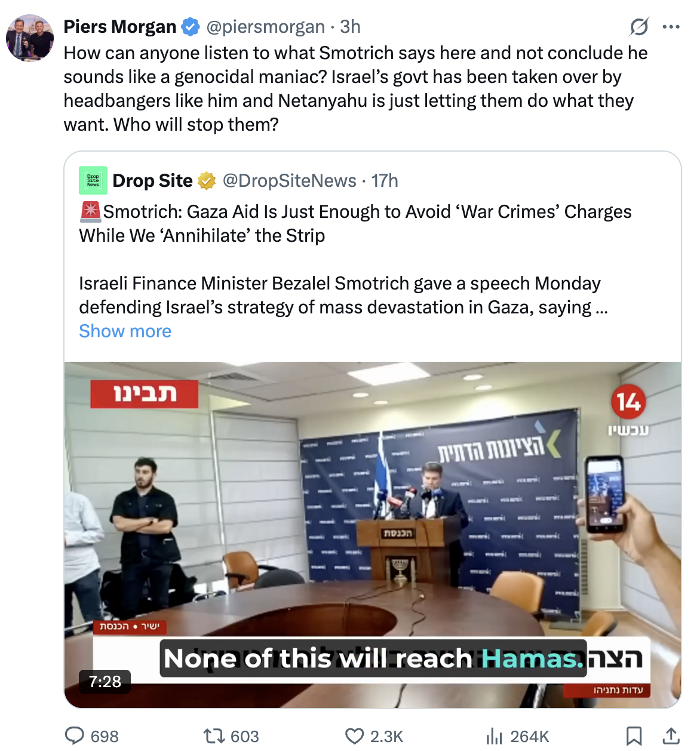The height and width of the screenshot is (751, 700).
Task: Open the @DropSiteNews handle link
Action: click(x=289, y=180)
